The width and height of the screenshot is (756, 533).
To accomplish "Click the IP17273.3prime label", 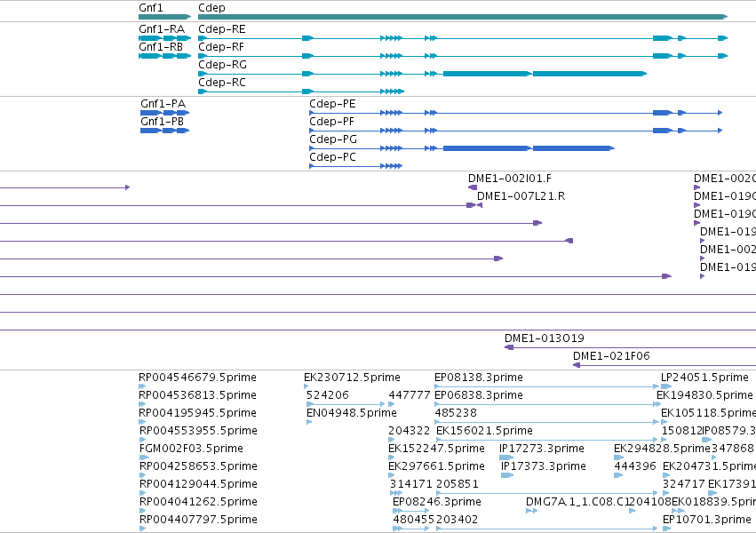I will 541,449.
